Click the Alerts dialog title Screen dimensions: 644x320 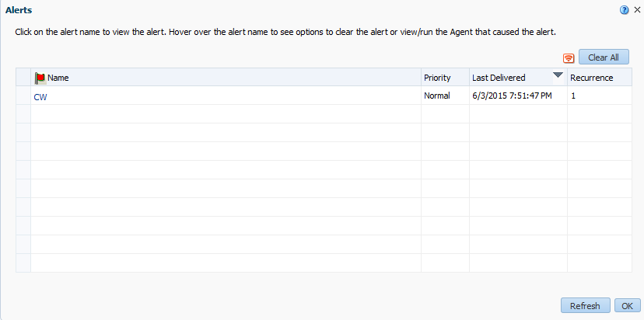19,9
